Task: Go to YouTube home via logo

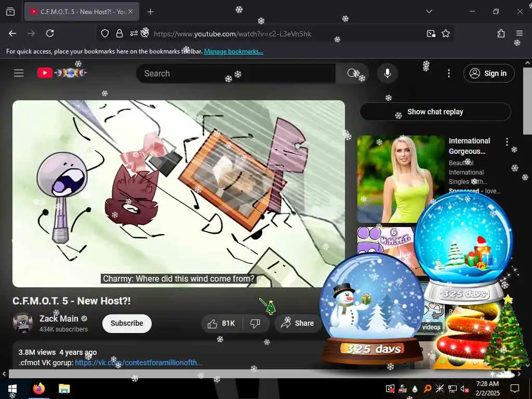Action: (62, 73)
